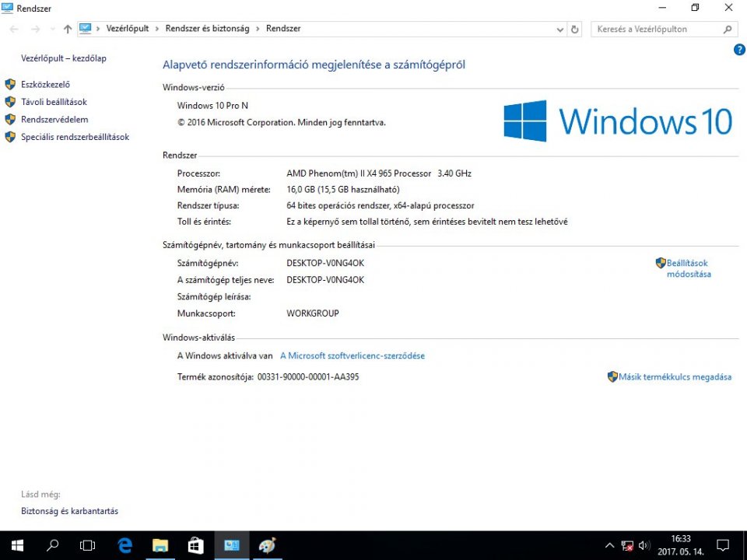Open Biztonság és karbantartás
This screenshot has height=560, width=747.
[69, 511]
